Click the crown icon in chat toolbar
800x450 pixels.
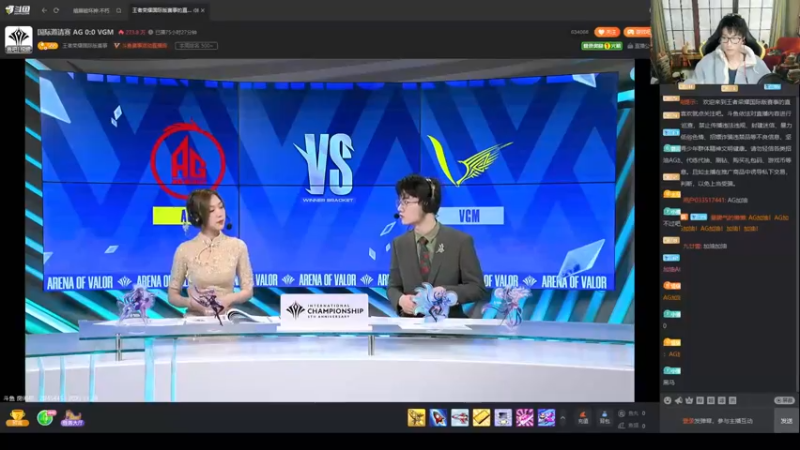pyautogui.click(x=689, y=401)
